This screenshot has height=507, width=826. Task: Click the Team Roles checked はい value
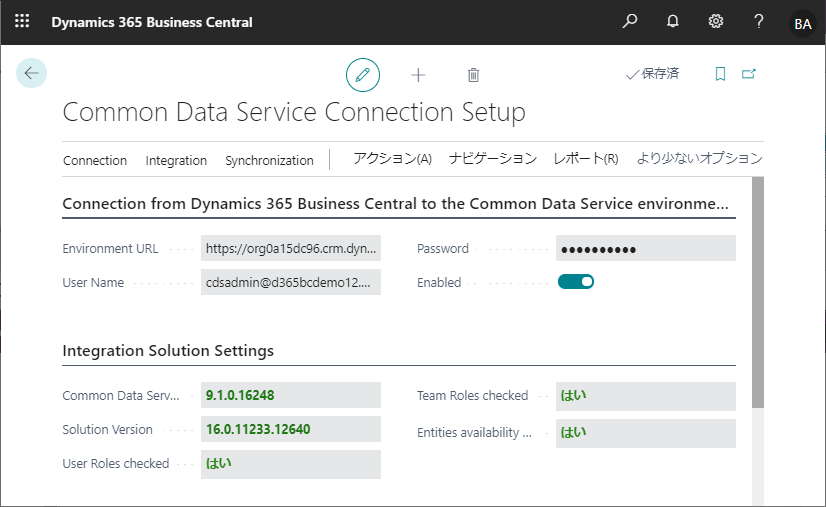coord(646,396)
